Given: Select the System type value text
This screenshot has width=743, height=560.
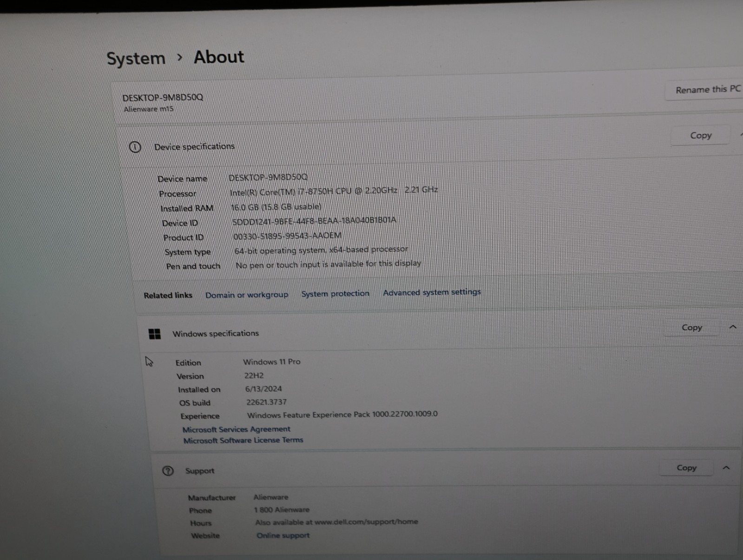Looking at the screenshot, I should coord(321,250).
